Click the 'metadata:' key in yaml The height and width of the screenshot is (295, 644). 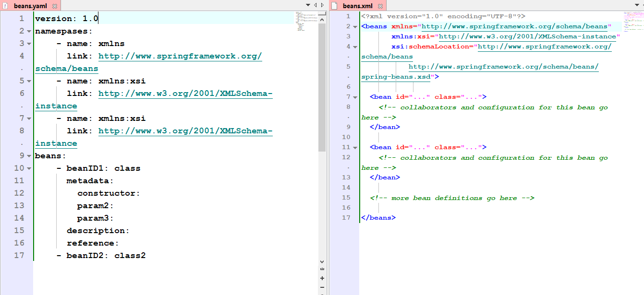90,181
